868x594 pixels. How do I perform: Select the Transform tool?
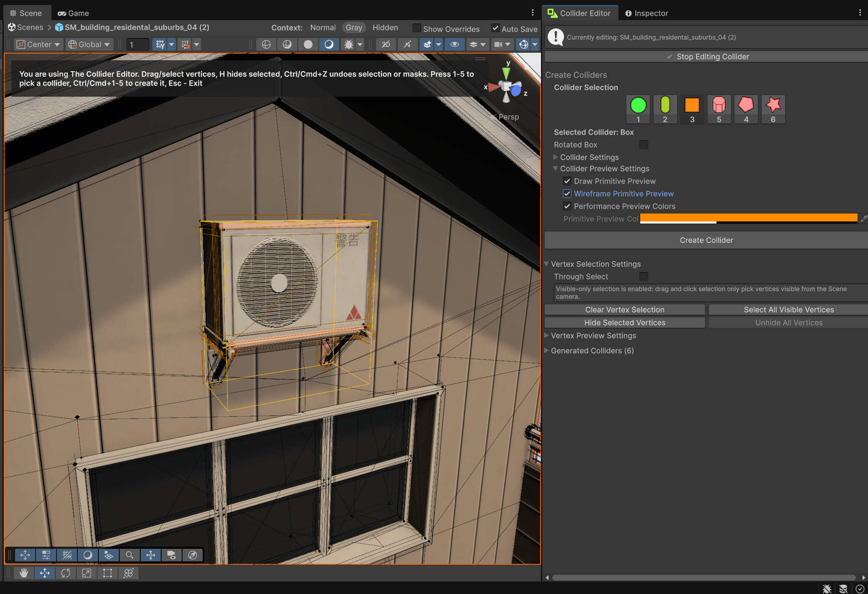click(129, 573)
